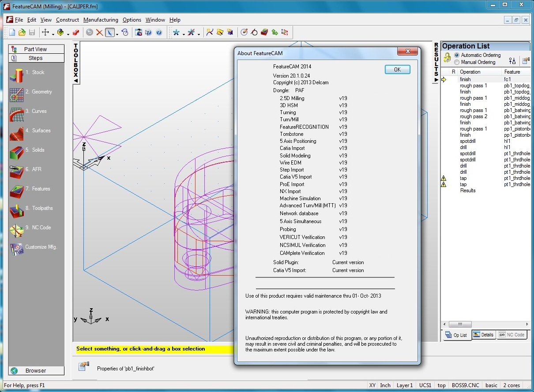Image resolution: width=534 pixels, height=392 pixels.
Task: Click the Save floppy disk icon
Action: [32, 32]
